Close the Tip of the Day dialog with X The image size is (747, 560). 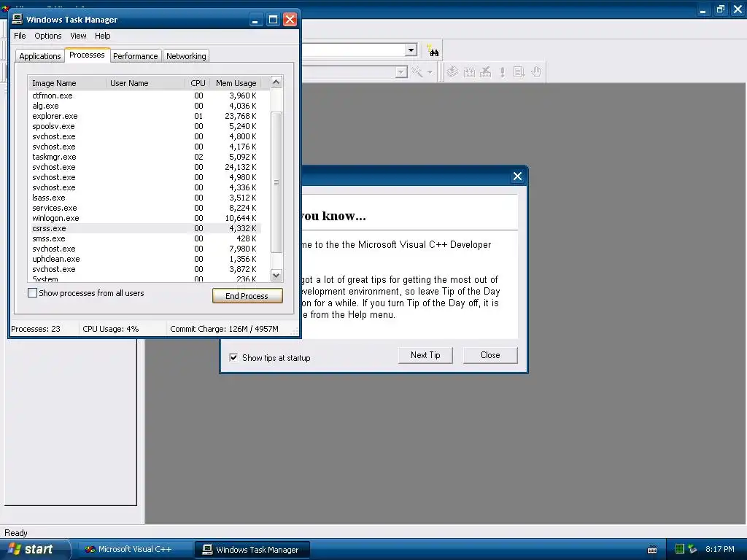point(517,176)
